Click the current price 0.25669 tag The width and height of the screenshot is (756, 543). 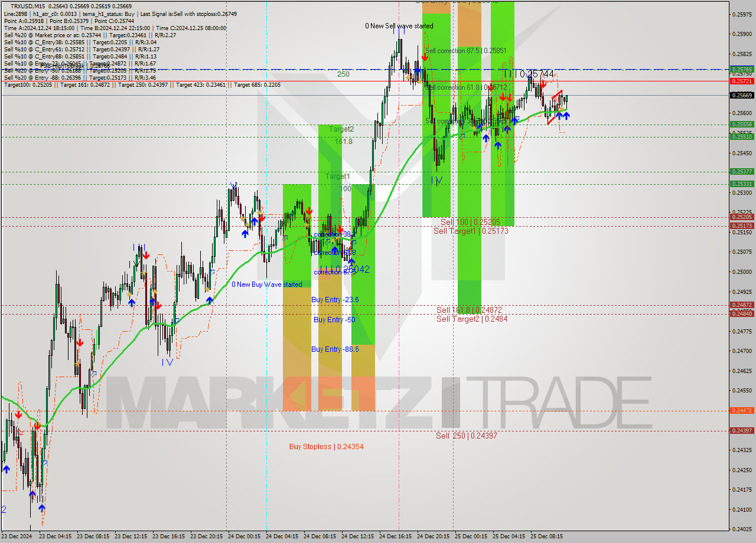click(x=742, y=95)
